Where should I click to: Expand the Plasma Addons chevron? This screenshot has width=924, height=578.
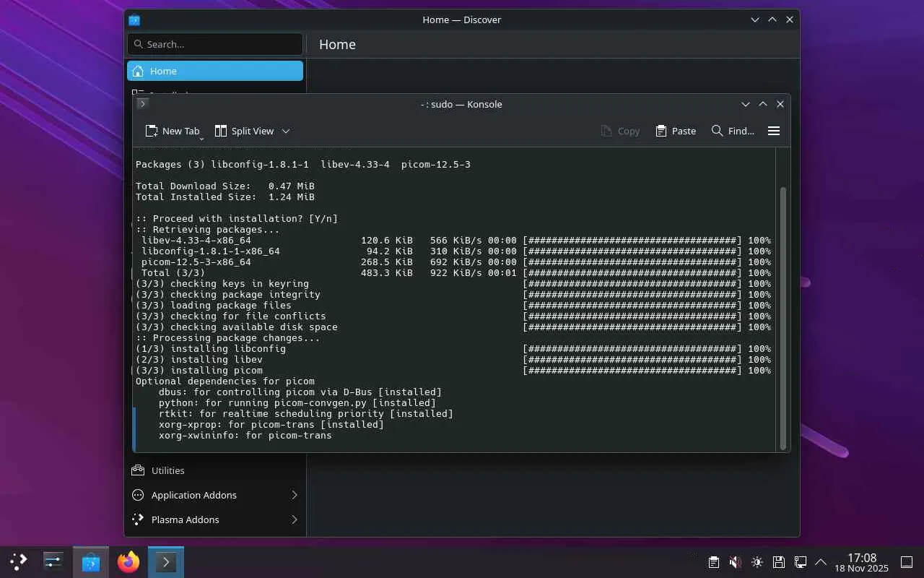coord(295,519)
